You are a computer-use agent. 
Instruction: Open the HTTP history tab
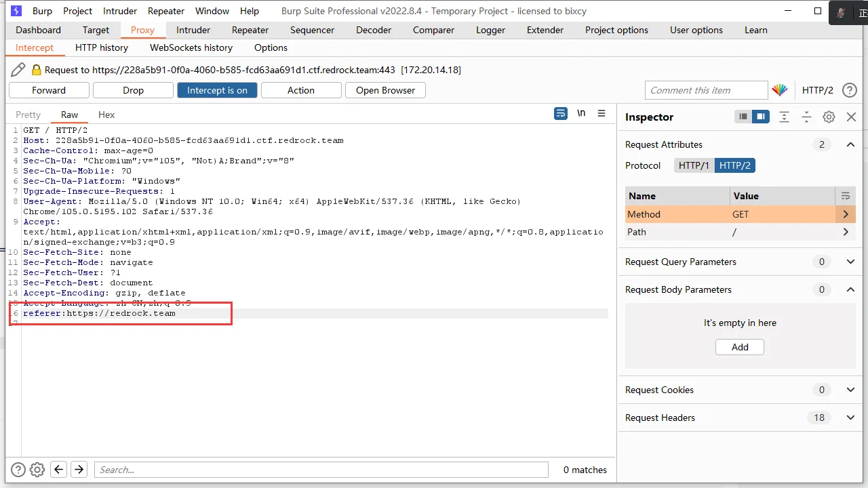pyautogui.click(x=102, y=47)
